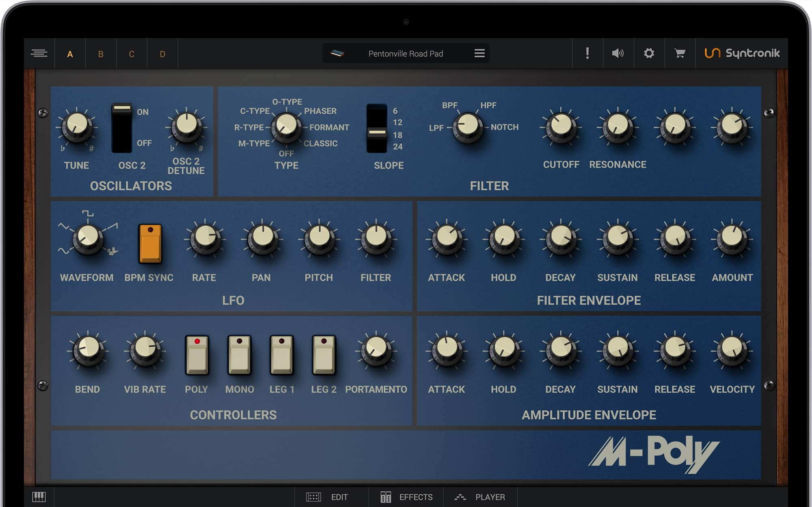Enable the LEG 1 mode button
The image size is (812, 507).
[x=281, y=354]
